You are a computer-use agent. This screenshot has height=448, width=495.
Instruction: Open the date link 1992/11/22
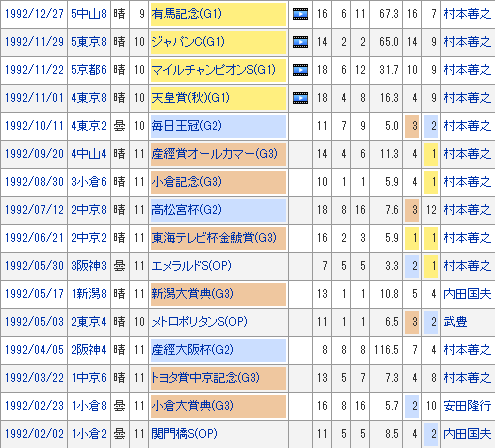coord(34,70)
